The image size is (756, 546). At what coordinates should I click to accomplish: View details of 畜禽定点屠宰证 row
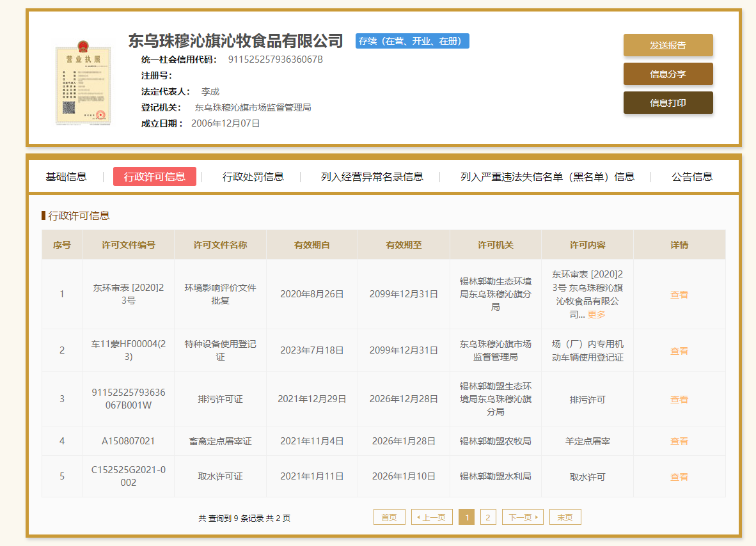pyautogui.click(x=679, y=441)
